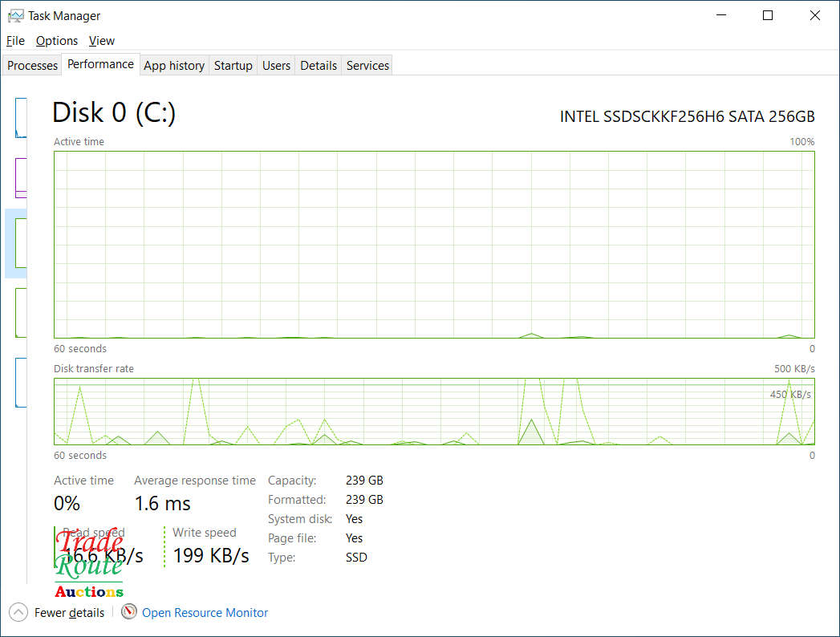This screenshot has height=637, width=840.
Task: Click the Task Manager title bar icon
Action: (x=15, y=16)
